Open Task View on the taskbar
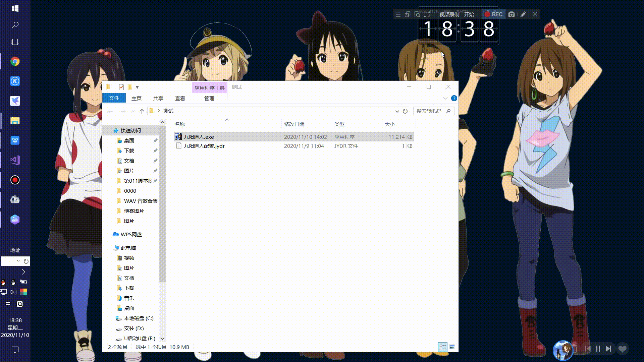 pos(15,42)
